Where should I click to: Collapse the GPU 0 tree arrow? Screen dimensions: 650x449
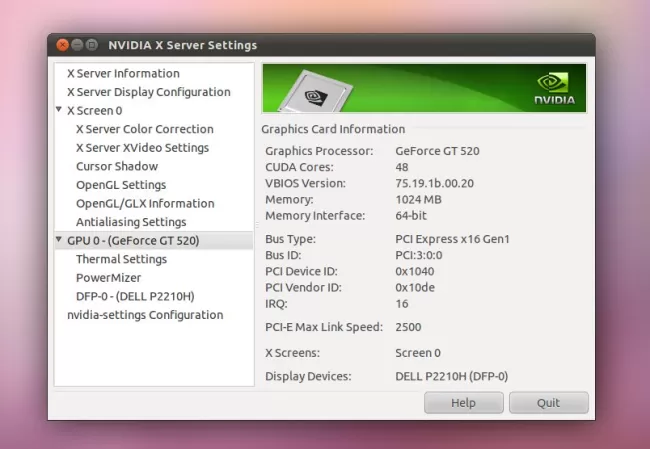coord(59,240)
